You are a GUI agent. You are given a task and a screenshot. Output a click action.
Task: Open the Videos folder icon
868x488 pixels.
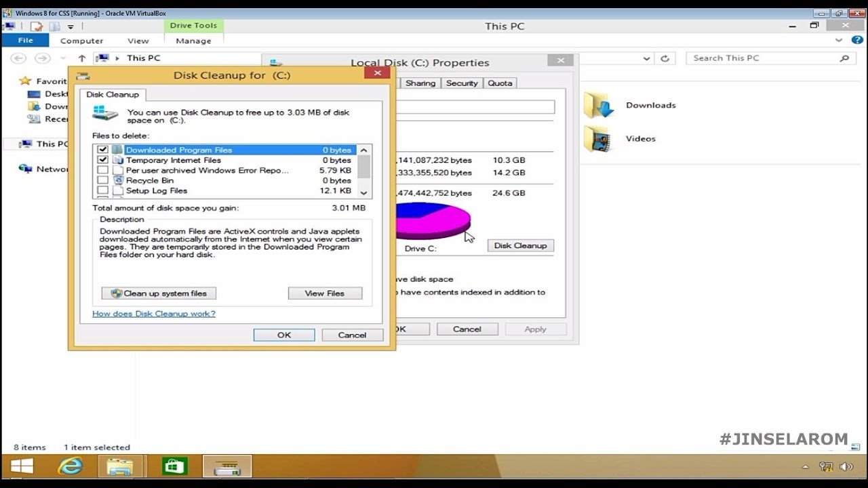pos(597,138)
